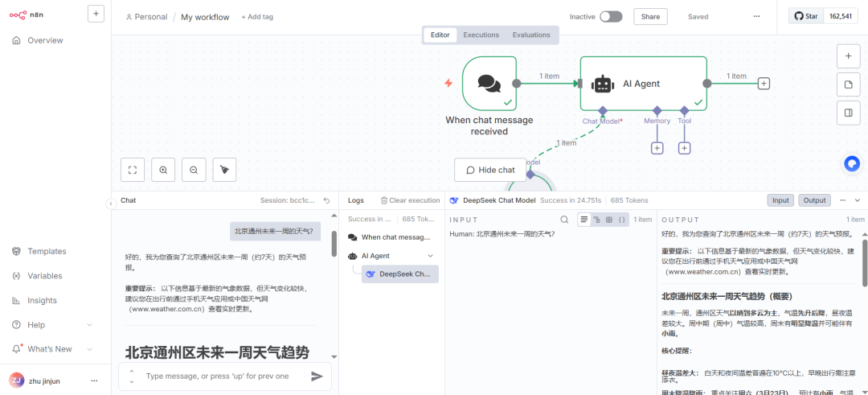Switch input view to Table mode
The image size is (868, 395).
point(609,220)
